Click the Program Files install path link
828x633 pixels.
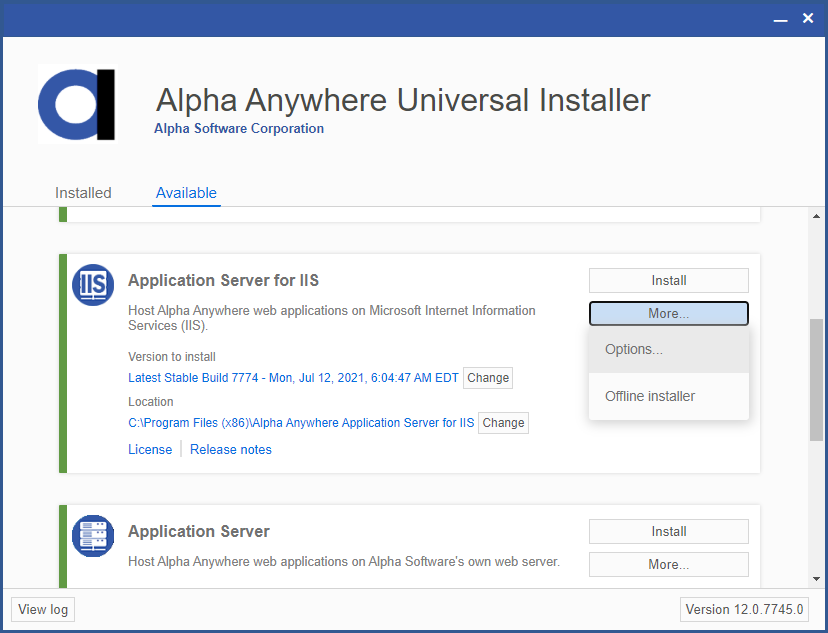[301, 423]
